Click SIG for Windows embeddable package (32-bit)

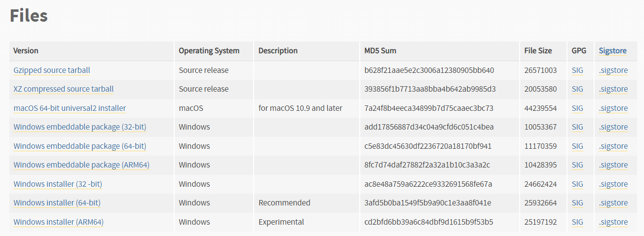point(577,127)
